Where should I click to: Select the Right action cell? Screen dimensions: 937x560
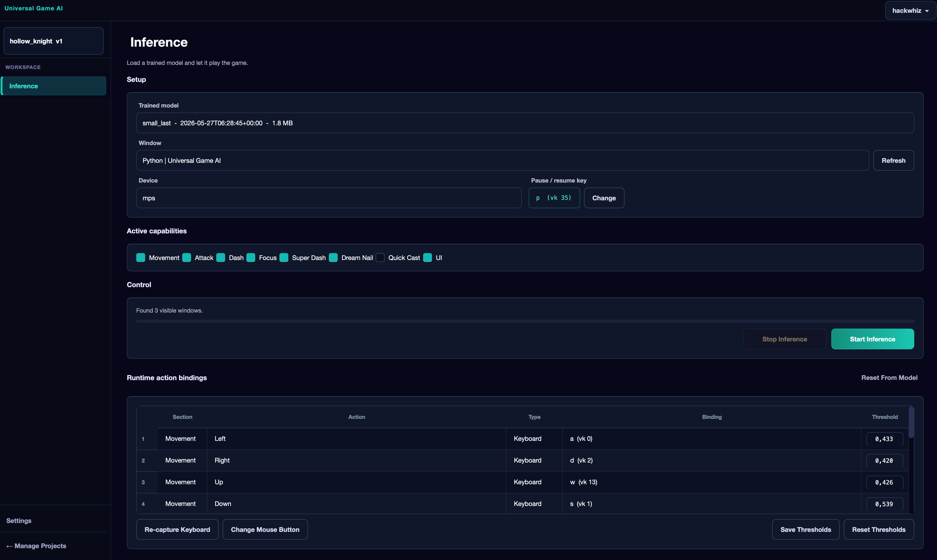click(356, 460)
